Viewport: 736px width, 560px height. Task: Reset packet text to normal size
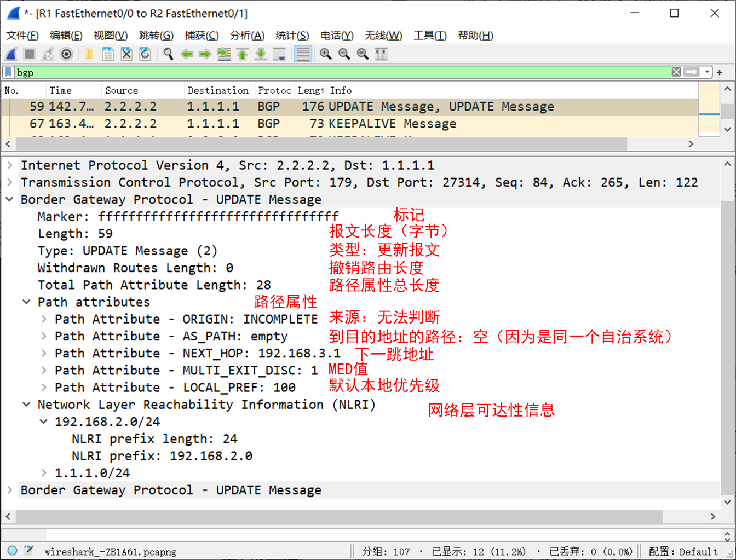[363, 54]
